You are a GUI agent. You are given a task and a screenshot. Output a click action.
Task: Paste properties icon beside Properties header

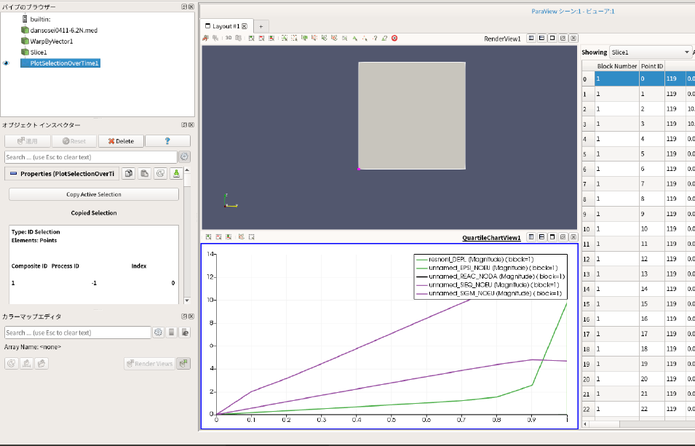[144, 173]
